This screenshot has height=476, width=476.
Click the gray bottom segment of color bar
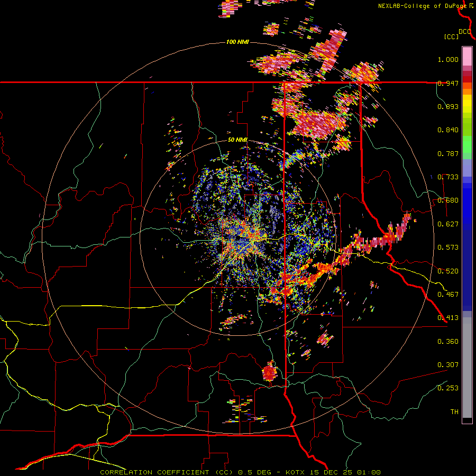click(467, 368)
